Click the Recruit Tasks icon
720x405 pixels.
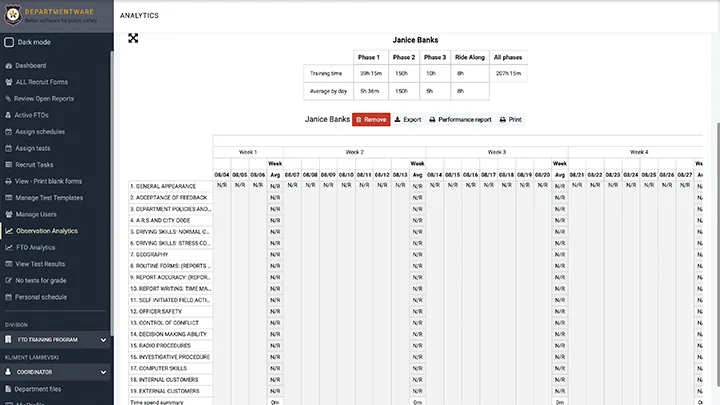click(x=8, y=165)
